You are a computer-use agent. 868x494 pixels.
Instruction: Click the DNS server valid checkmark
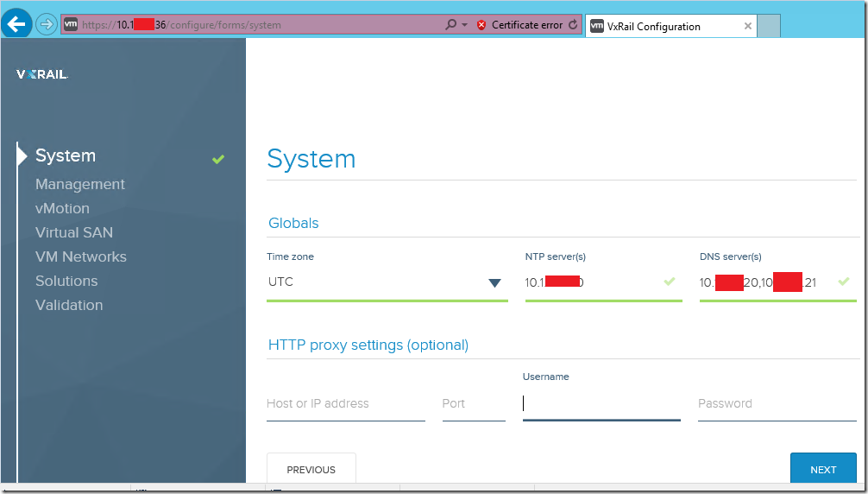click(844, 282)
